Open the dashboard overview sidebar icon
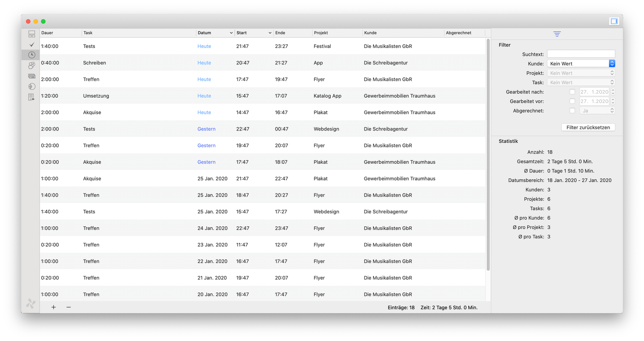 click(x=32, y=34)
